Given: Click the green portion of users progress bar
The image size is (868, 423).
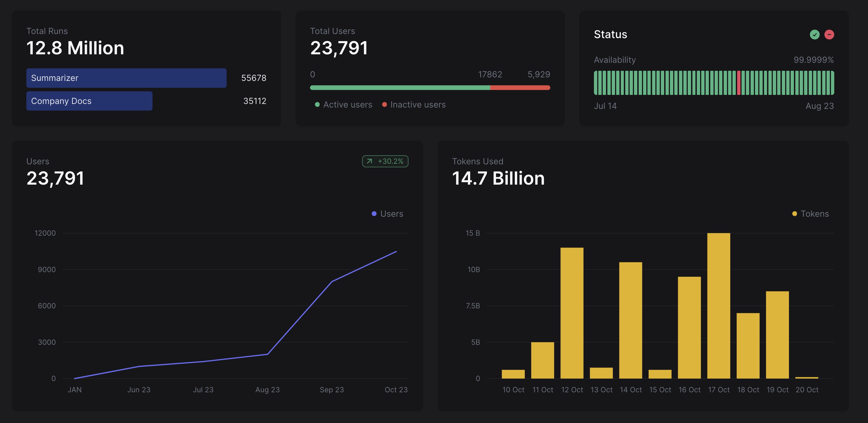Looking at the screenshot, I should tap(400, 88).
